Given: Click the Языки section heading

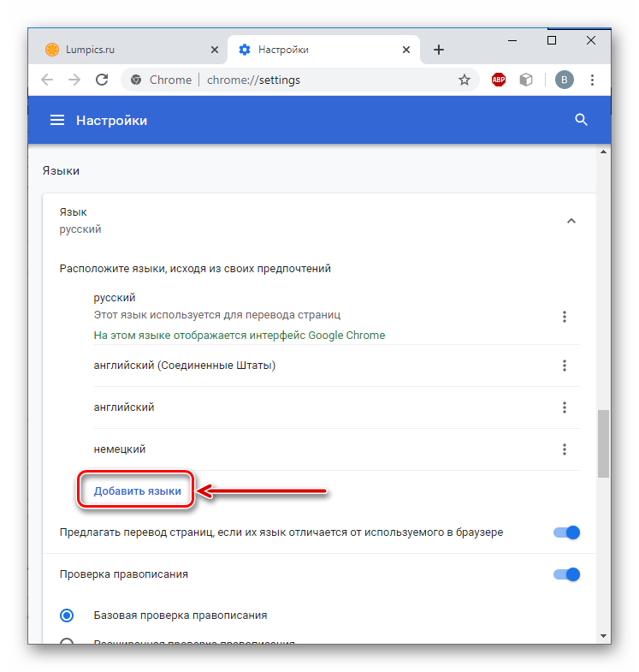Looking at the screenshot, I should (x=61, y=170).
